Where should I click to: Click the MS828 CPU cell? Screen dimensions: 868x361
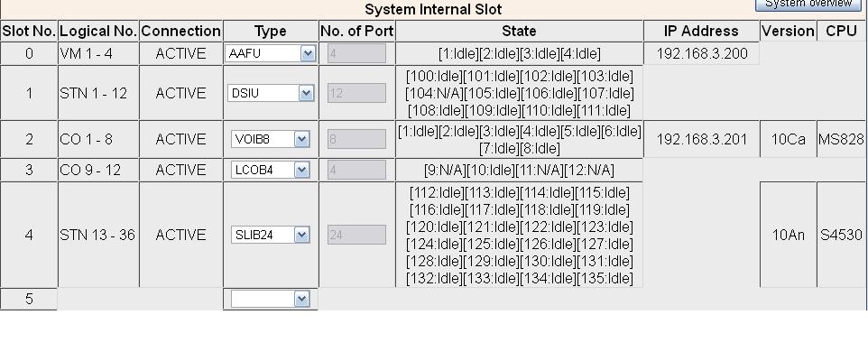click(x=841, y=140)
